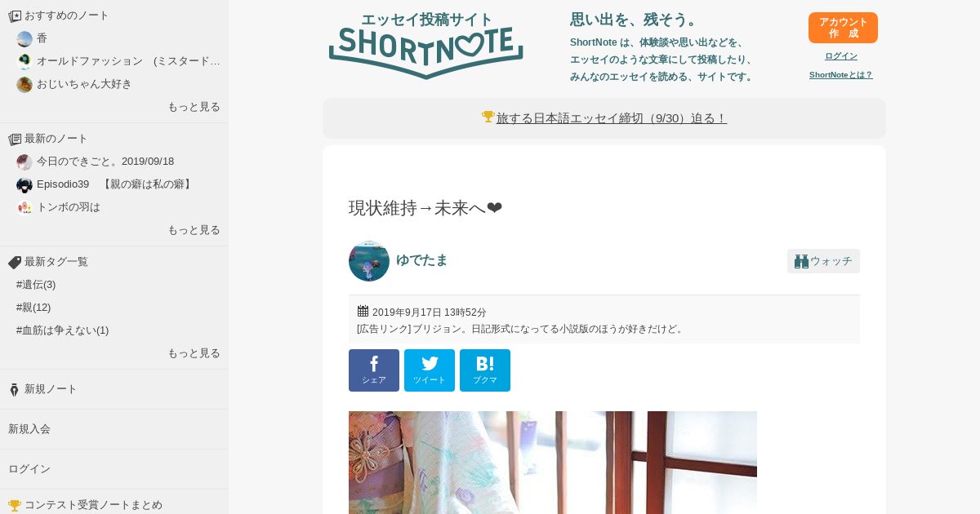Click the pen icon beside 新規ノート
The height and width of the screenshot is (514, 980).
(14, 390)
